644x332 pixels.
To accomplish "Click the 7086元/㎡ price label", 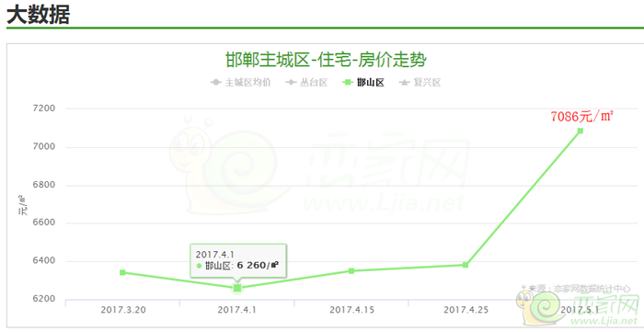I will point(582,117).
